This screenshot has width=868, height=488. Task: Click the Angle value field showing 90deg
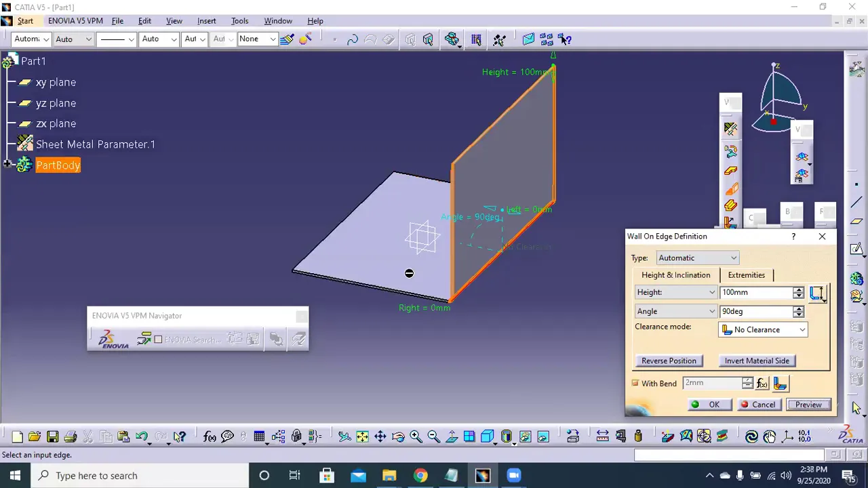tap(756, 311)
